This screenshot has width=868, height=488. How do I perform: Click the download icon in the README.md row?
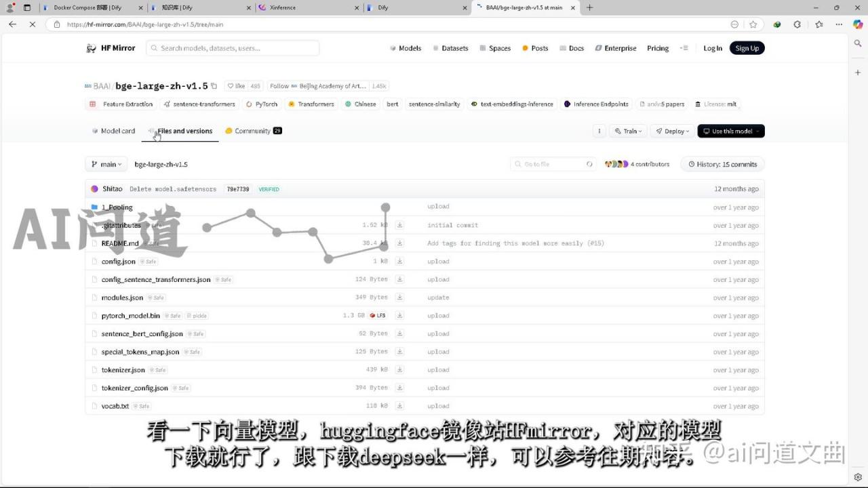coord(399,243)
